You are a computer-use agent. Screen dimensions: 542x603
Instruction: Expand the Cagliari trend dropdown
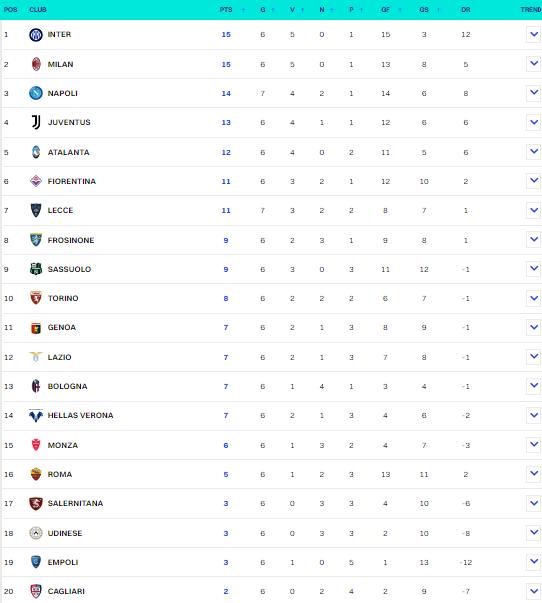pos(534,591)
